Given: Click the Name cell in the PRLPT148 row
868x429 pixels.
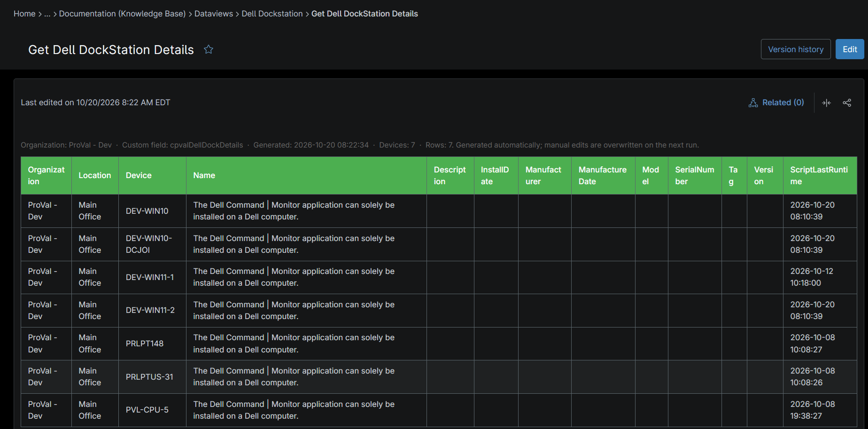Looking at the screenshot, I should coord(306,343).
